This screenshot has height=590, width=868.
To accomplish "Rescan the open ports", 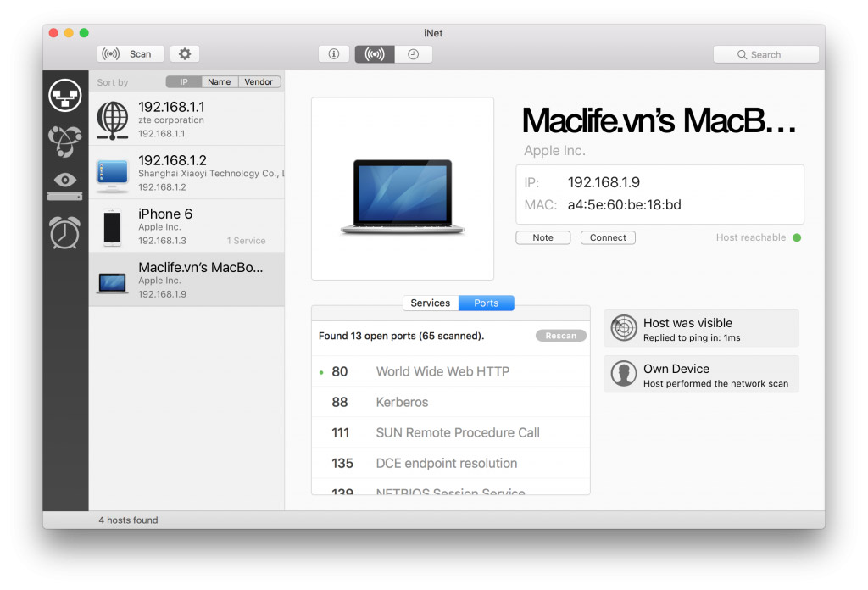I will click(561, 336).
